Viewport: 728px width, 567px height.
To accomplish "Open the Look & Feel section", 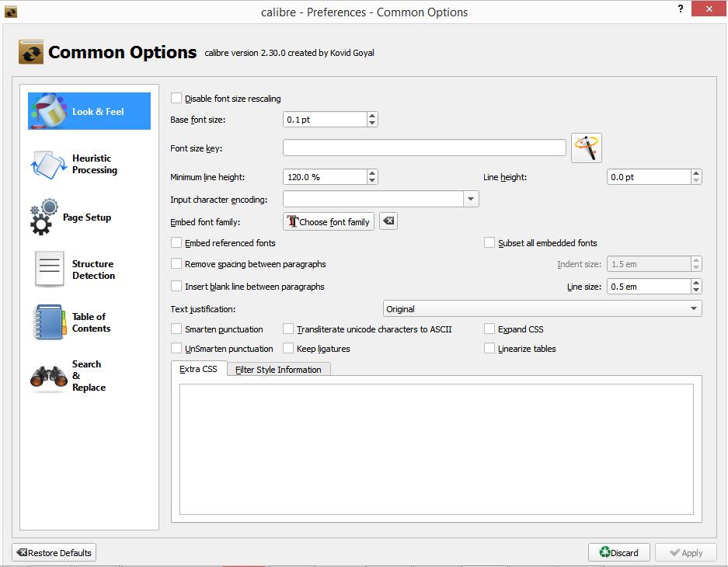I will click(89, 111).
